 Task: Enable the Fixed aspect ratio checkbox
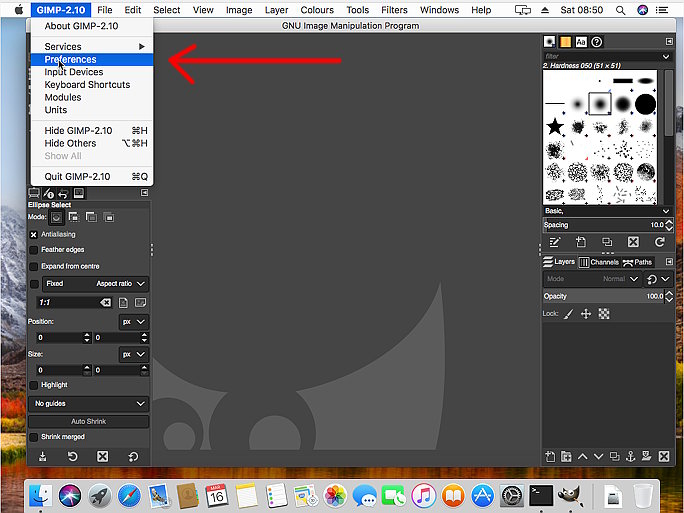[x=34, y=284]
